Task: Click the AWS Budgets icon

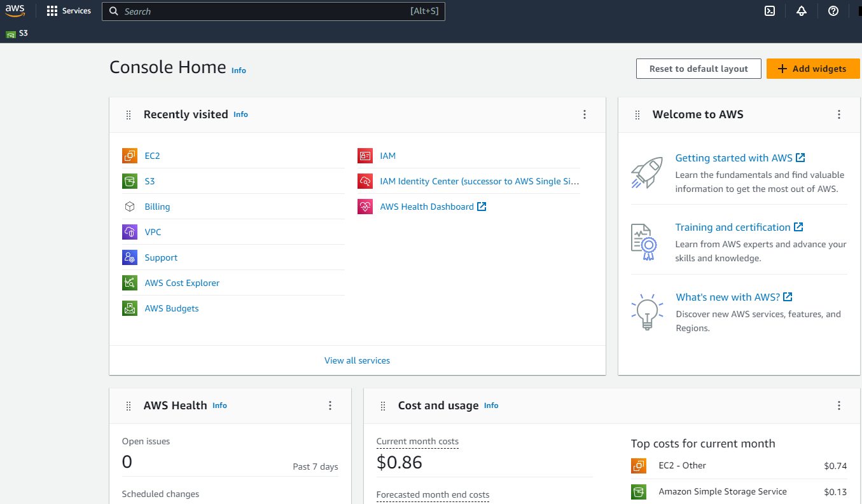Action: (130, 308)
